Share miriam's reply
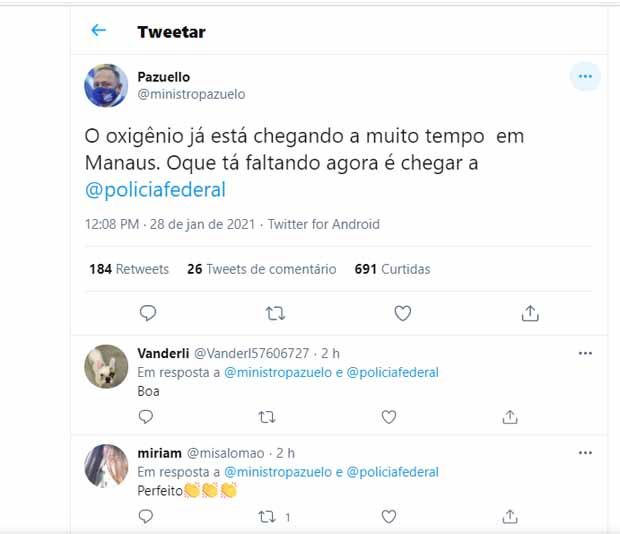 [510, 516]
